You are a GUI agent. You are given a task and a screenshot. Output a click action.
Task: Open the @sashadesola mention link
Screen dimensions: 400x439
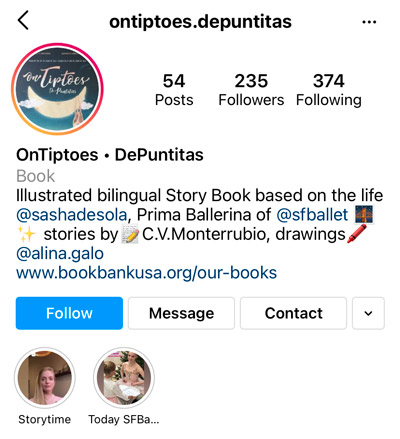coord(72,215)
